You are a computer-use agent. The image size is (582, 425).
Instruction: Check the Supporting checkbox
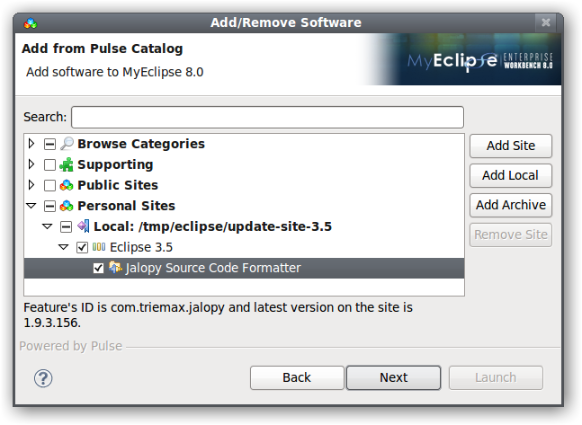click(50, 165)
